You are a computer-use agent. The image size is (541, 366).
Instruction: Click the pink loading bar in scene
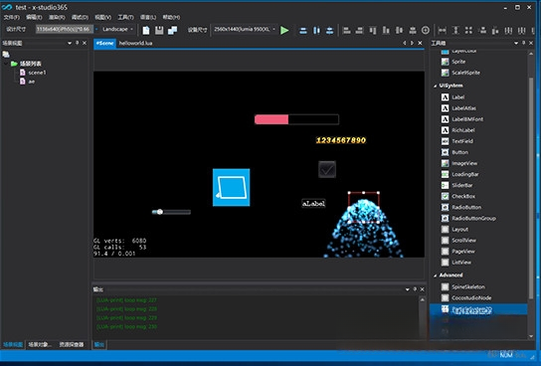[297, 119]
